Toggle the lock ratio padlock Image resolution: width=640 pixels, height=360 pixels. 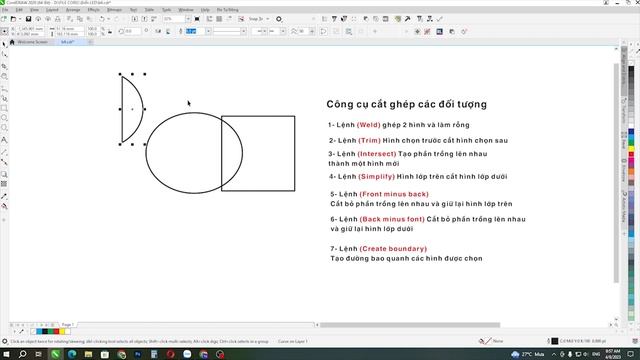click(x=109, y=31)
